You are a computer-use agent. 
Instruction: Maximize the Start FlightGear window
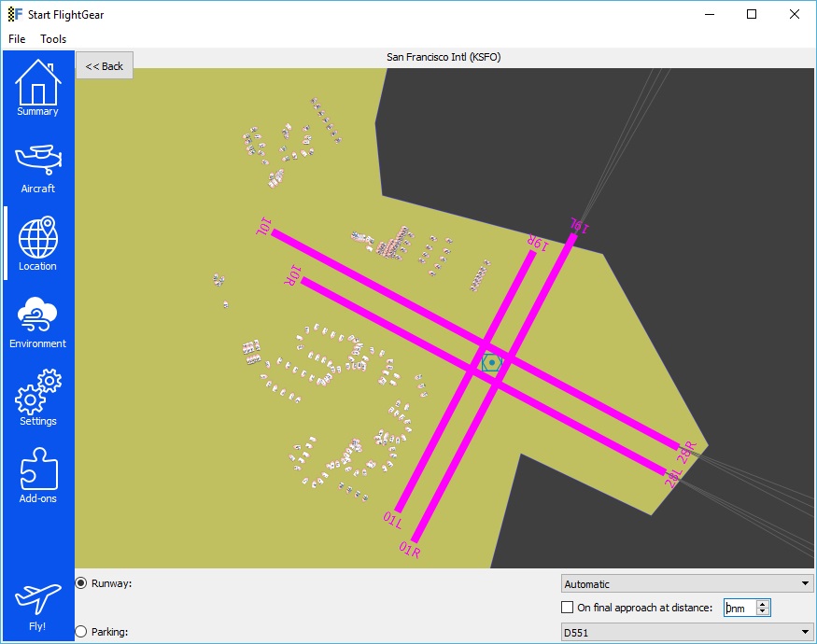point(752,14)
